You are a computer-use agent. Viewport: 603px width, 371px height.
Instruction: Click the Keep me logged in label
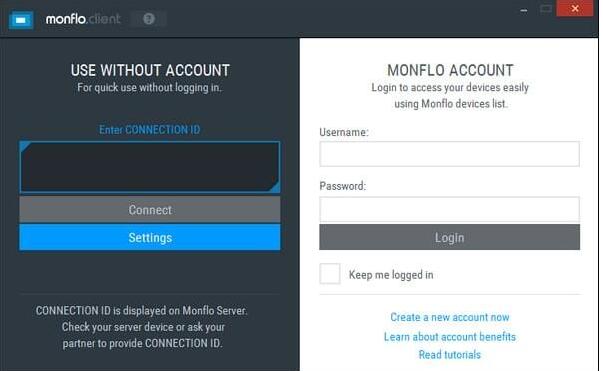(391, 275)
